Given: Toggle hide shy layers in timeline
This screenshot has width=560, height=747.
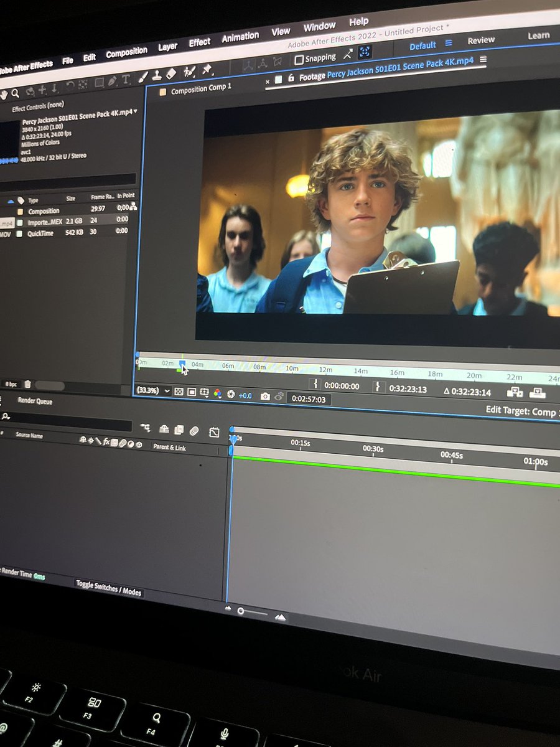Looking at the screenshot, I should (164, 429).
